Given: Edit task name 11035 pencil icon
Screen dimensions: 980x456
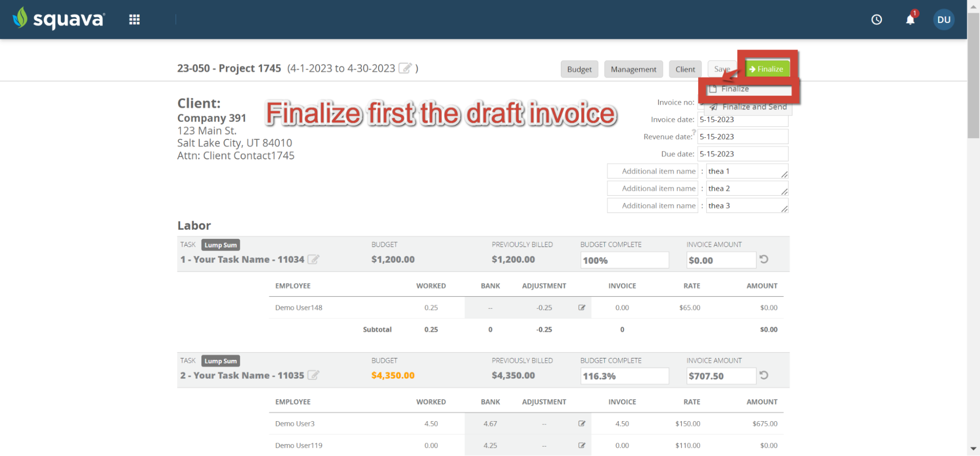Looking at the screenshot, I should coord(314,375).
